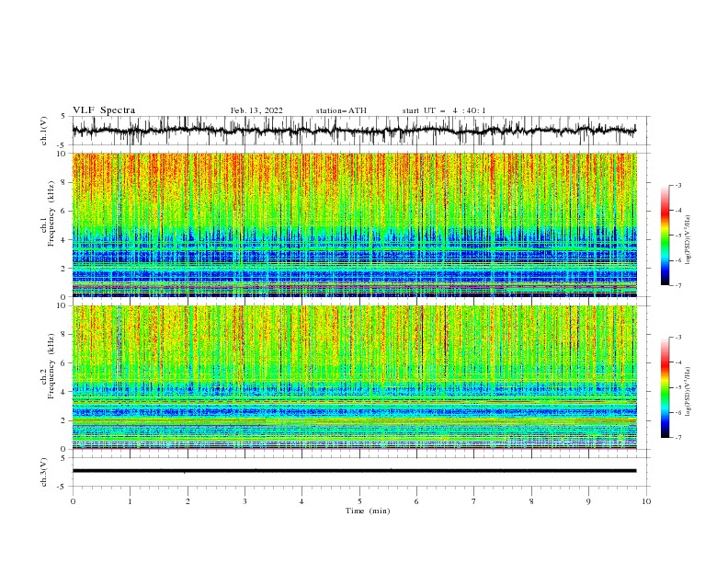
Task: Click the "-3" label on upper colorbar
Action: coord(678,185)
